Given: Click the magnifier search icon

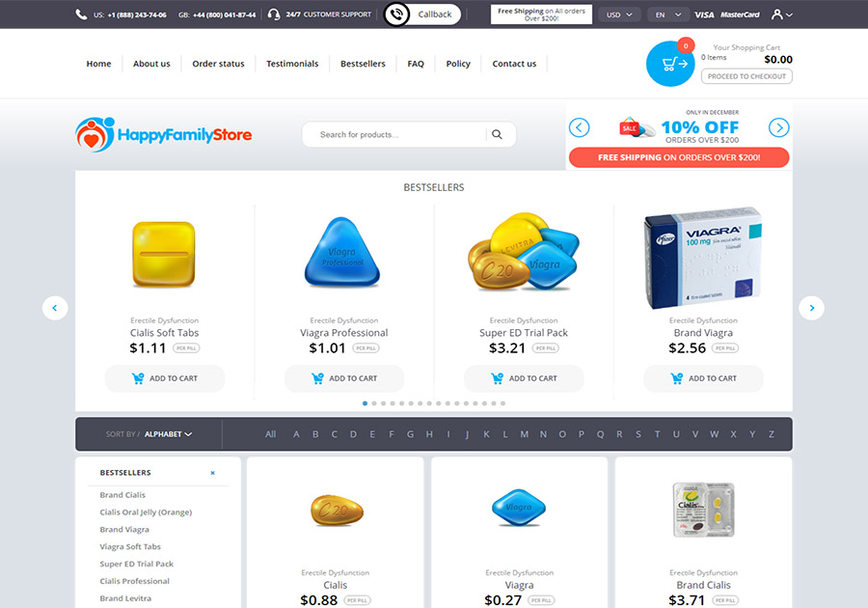Looking at the screenshot, I should tap(497, 134).
